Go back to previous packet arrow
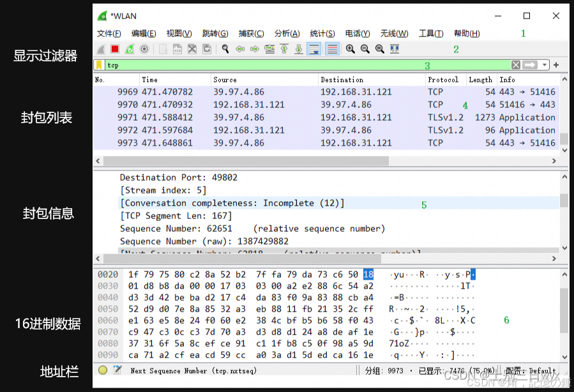This screenshot has width=574, height=392. [240, 49]
